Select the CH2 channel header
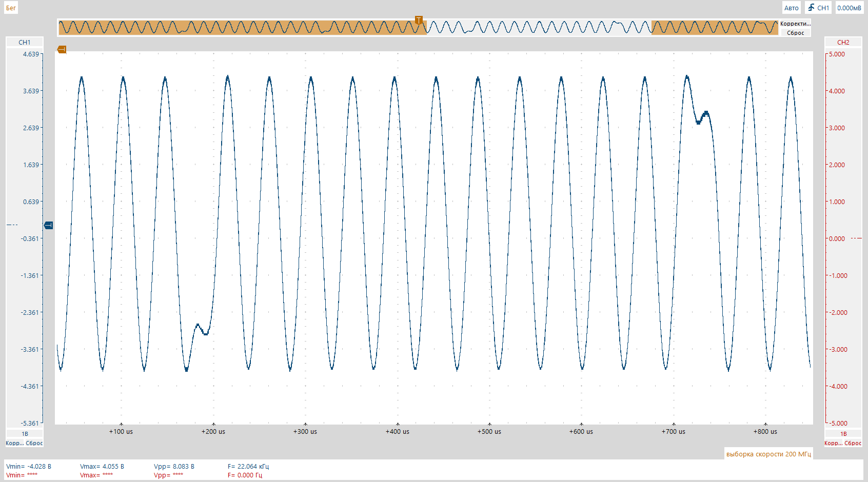868x482 pixels. [843, 42]
